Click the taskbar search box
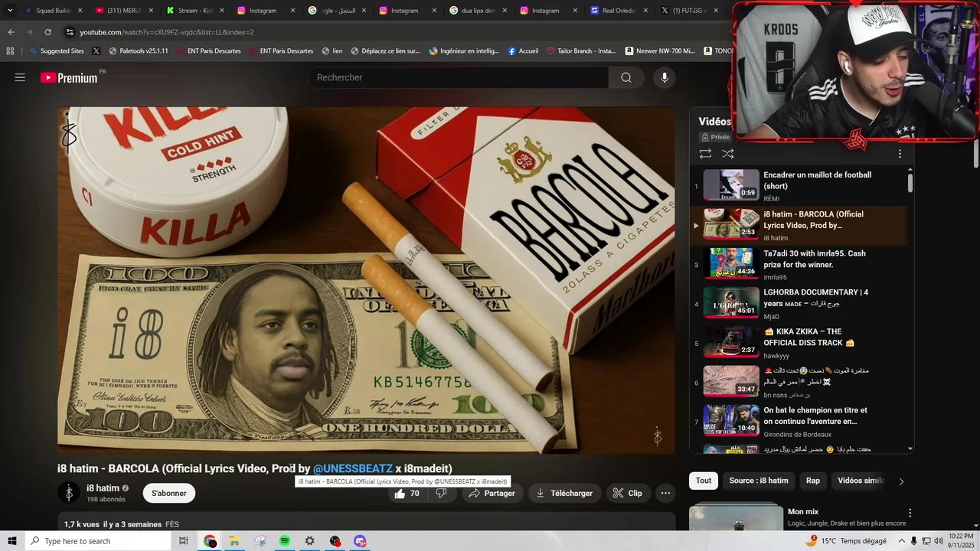Viewport: 980px width, 551px height. [96, 541]
